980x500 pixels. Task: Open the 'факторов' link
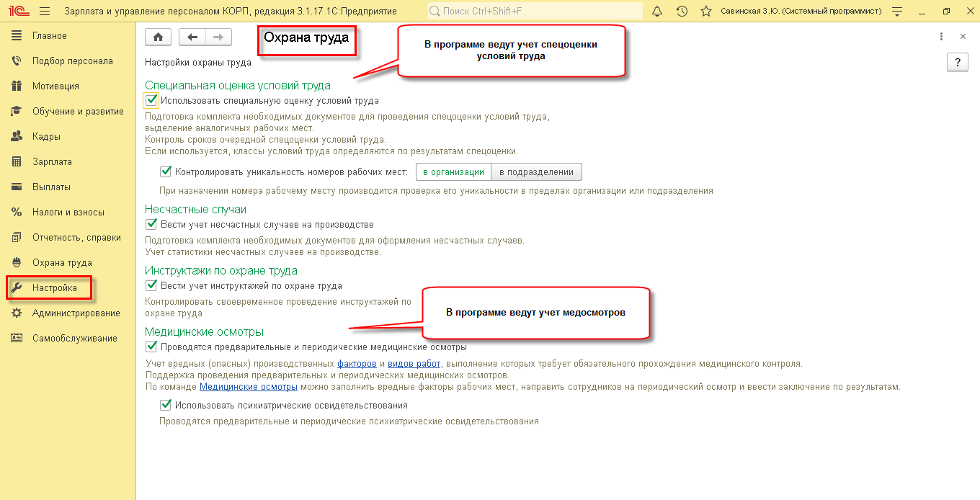pos(357,364)
